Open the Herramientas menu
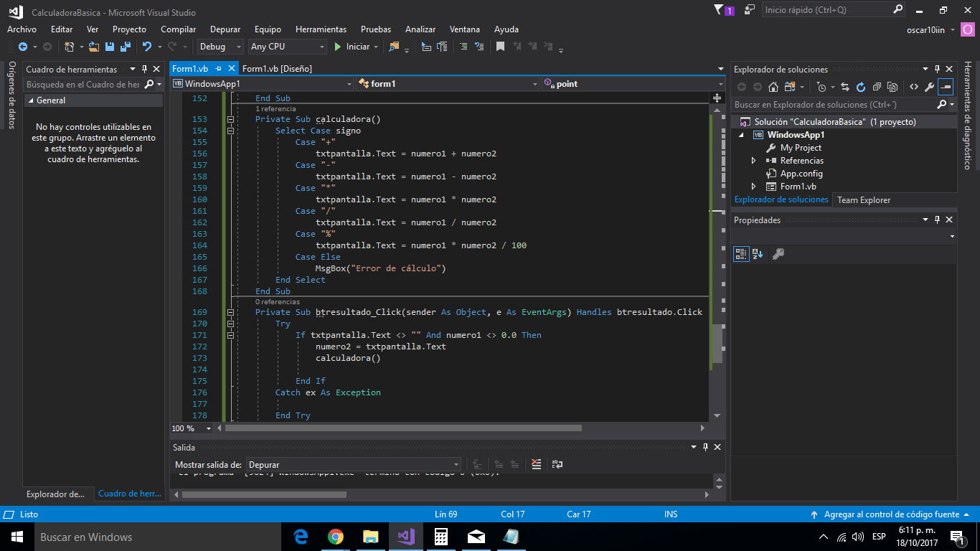Image resolution: width=980 pixels, height=551 pixels. click(321, 29)
